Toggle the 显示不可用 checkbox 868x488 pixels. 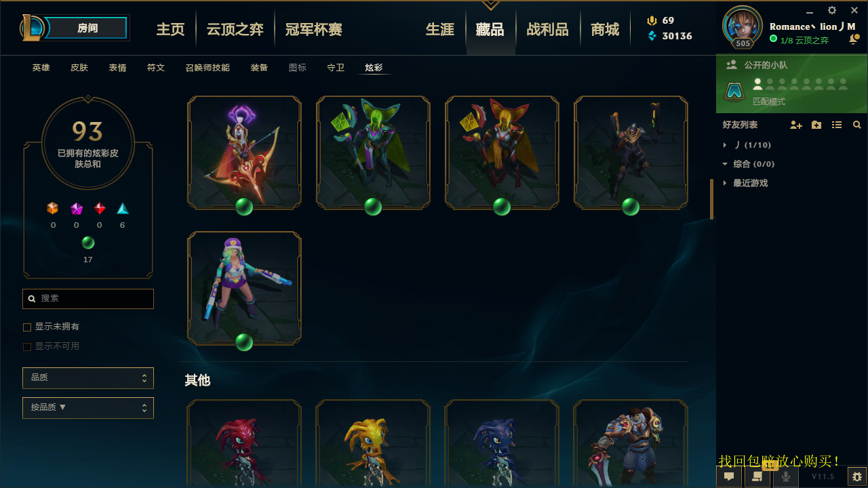tap(27, 346)
